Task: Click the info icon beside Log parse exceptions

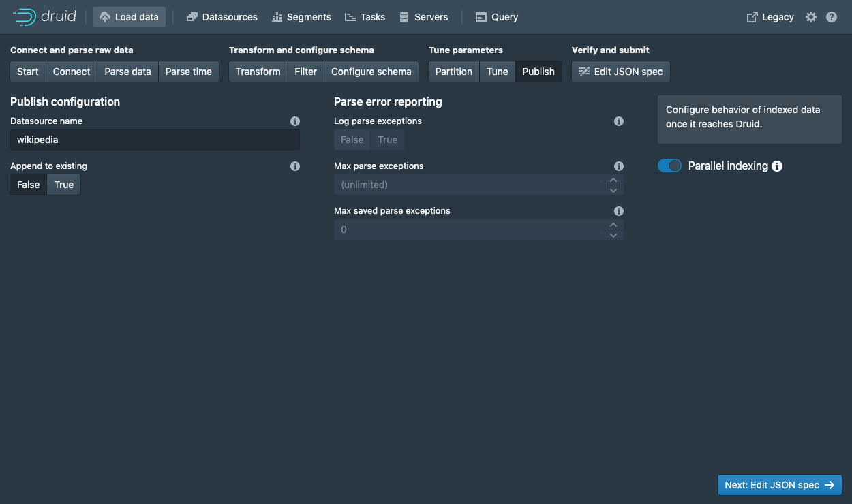Action: (x=619, y=121)
